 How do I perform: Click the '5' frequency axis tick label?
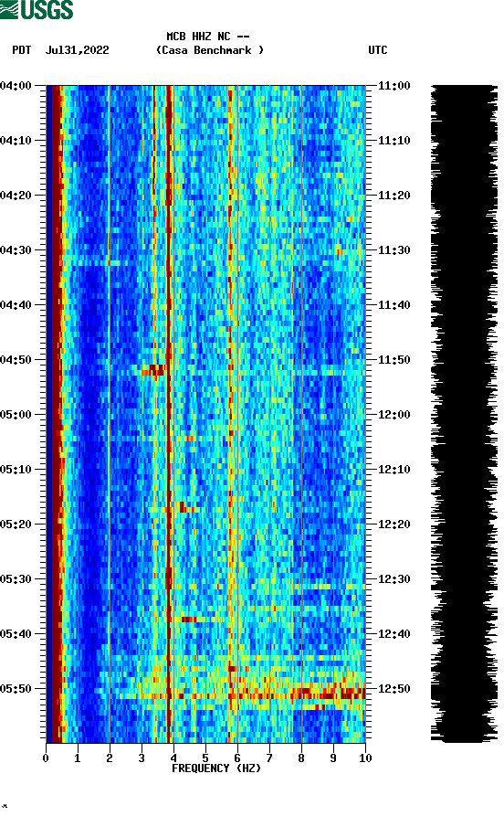205,758
